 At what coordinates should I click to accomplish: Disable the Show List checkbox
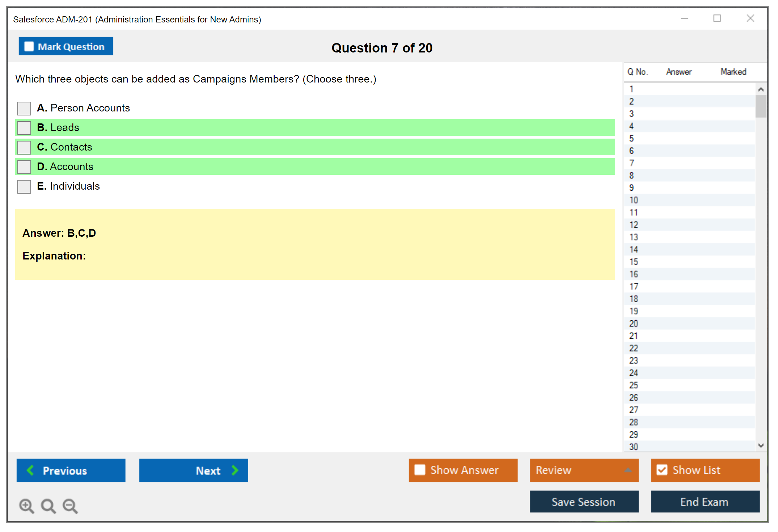coord(662,470)
